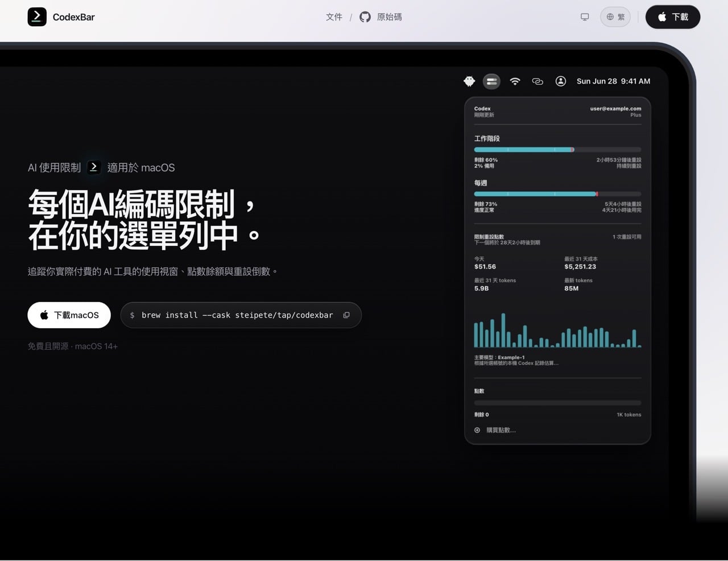
Task: Click the 剩餘 60% session text
Action: [486, 160]
